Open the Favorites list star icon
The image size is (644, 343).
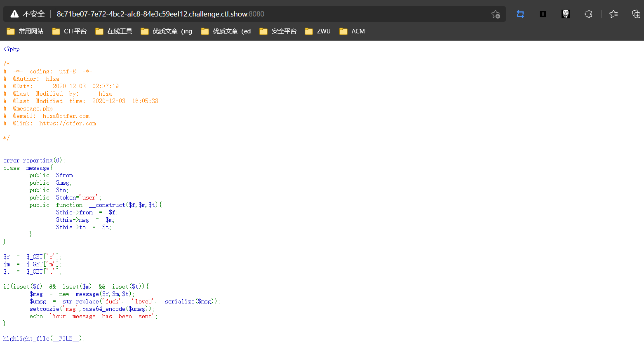[613, 14]
